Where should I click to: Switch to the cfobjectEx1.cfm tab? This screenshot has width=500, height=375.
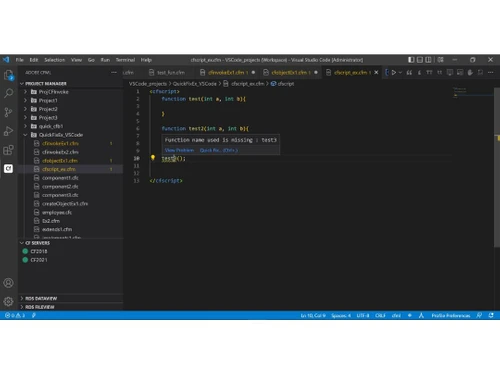290,72
